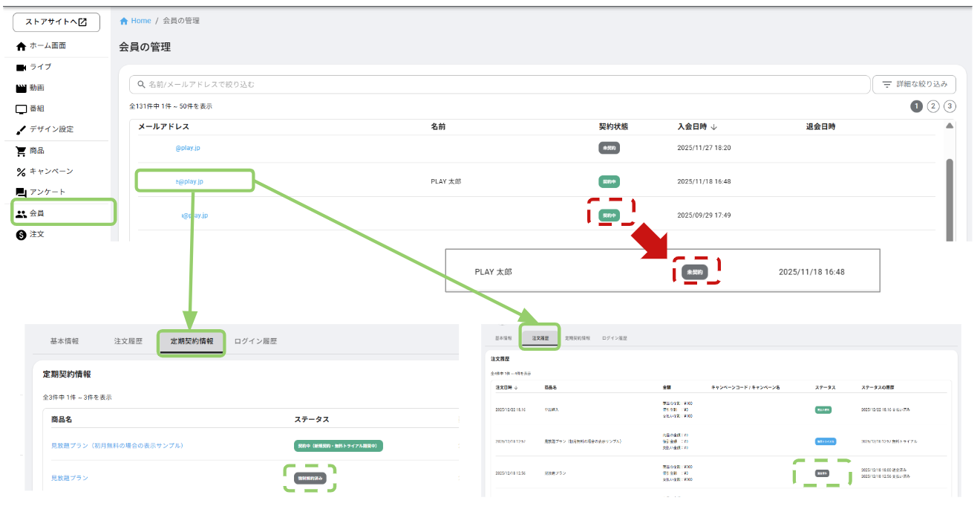Click the デザイン設定 brush icon
This screenshot has width=980, height=512.
click(x=21, y=130)
